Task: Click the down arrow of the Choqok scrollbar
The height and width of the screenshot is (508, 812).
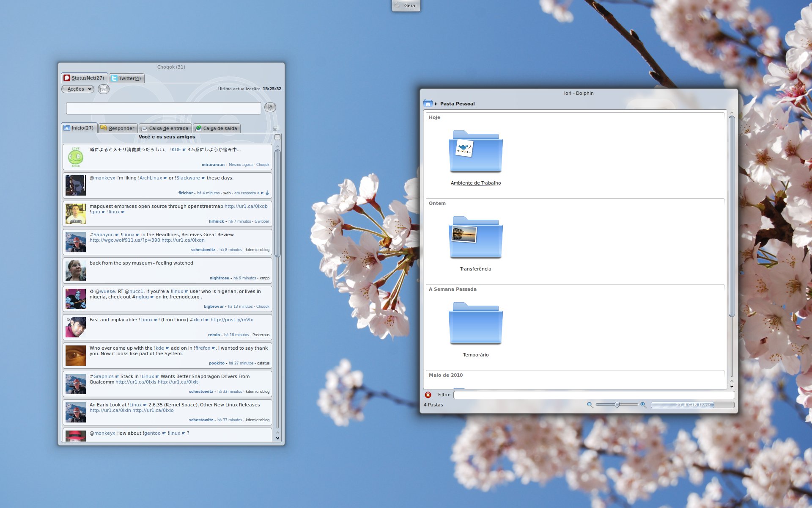Action: (277, 439)
